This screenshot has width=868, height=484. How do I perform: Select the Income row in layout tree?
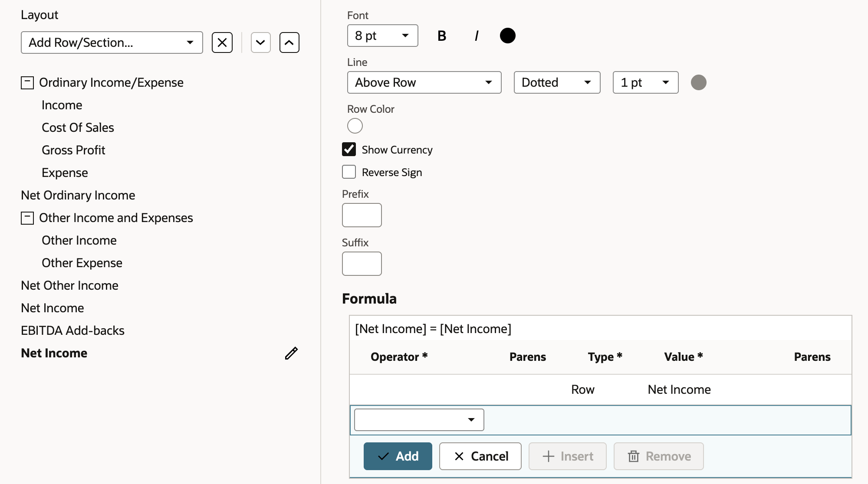[62, 105]
